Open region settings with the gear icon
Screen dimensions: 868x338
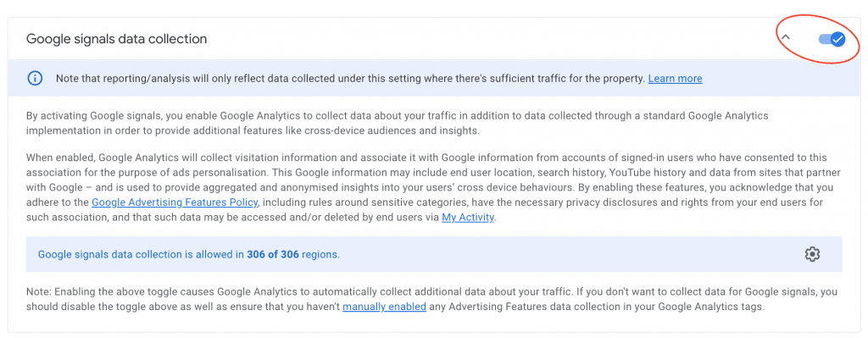click(x=812, y=254)
